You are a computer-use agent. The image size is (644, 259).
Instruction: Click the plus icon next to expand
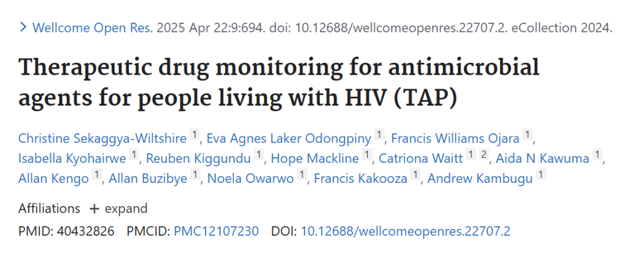pos(94,209)
